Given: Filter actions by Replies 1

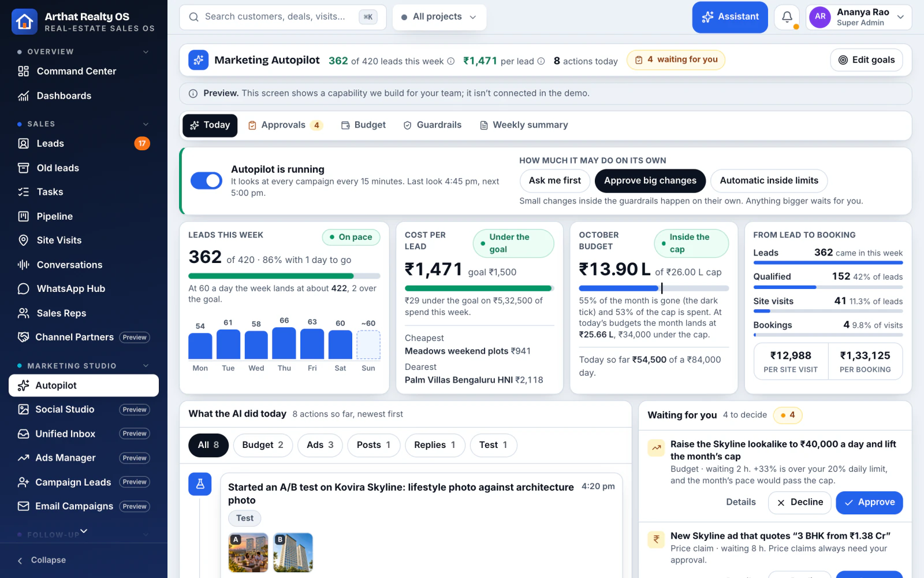Looking at the screenshot, I should (435, 445).
